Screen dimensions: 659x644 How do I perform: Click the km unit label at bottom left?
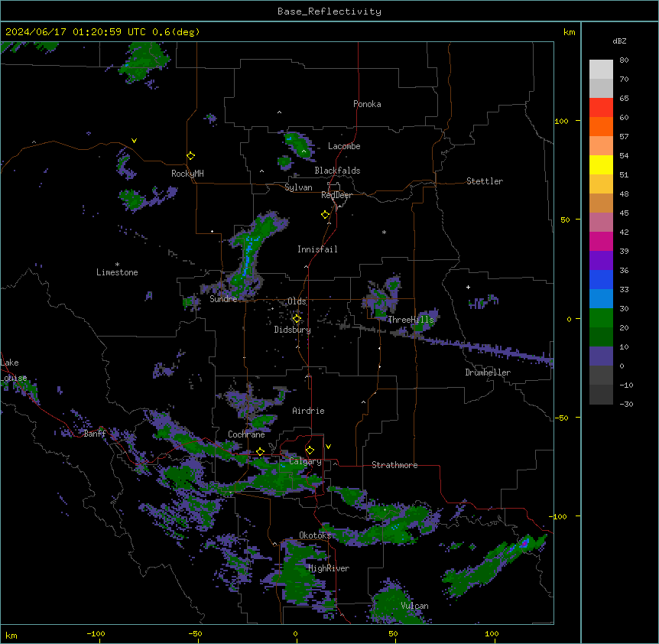pos(11,635)
